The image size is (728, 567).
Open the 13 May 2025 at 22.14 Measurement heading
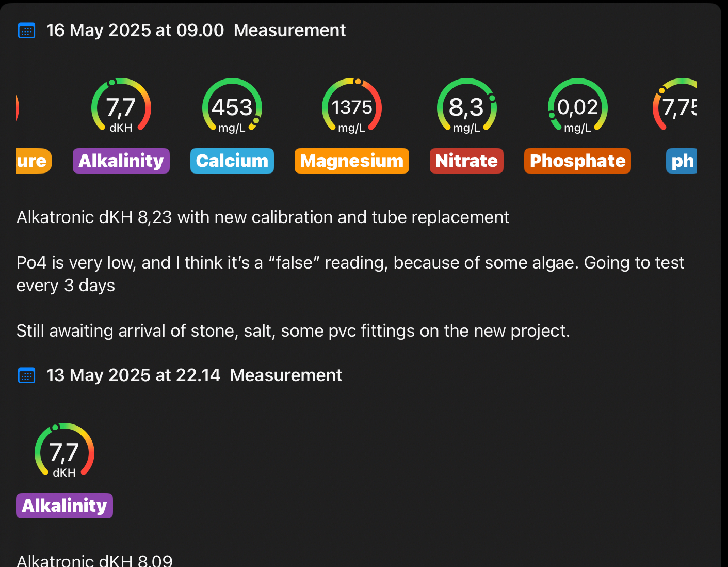(x=194, y=375)
